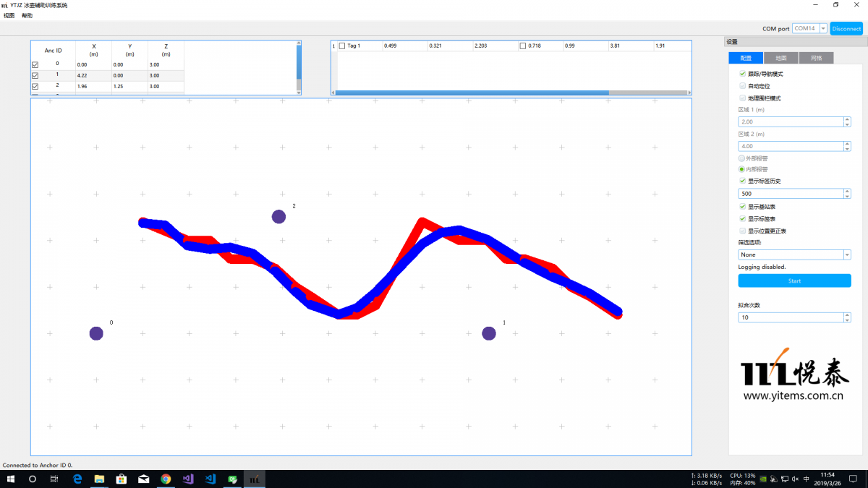Toggle the Tag 1 checkbox

point(342,46)
